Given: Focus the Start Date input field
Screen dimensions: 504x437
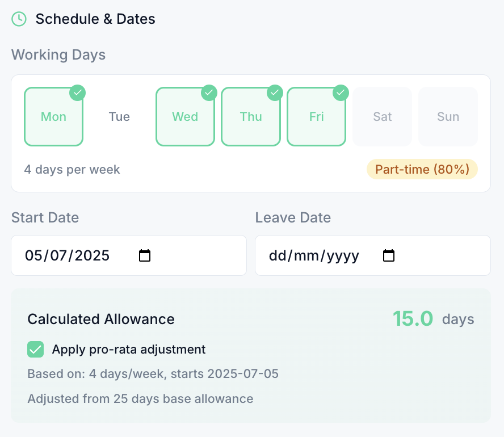Looking at the screenshot, I should (x=79, y=255).
